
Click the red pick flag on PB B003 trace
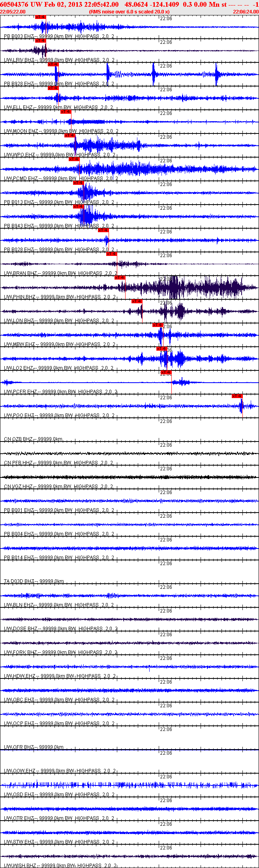[x=41, y=17]
